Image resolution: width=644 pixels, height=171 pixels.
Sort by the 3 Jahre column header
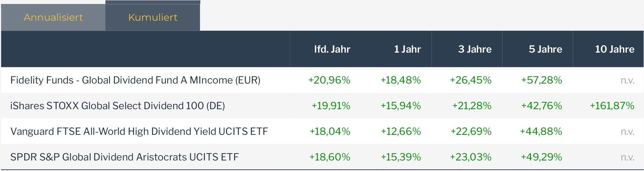(475, 49)
